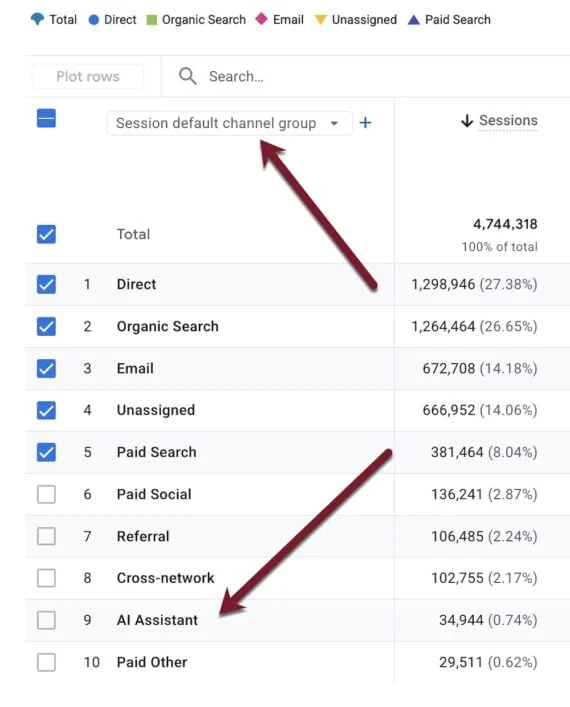This screenshot has width=570, height=707.
Task: Click the Paid Search channel row name
Action: 156,452
